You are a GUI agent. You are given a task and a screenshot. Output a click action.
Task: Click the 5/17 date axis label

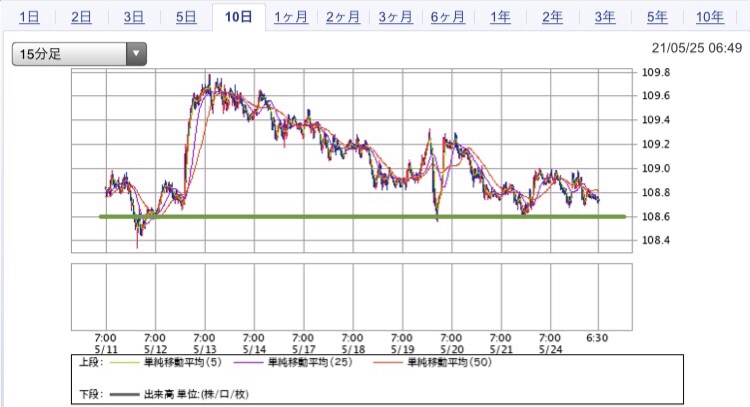click(x=303, y=350)
